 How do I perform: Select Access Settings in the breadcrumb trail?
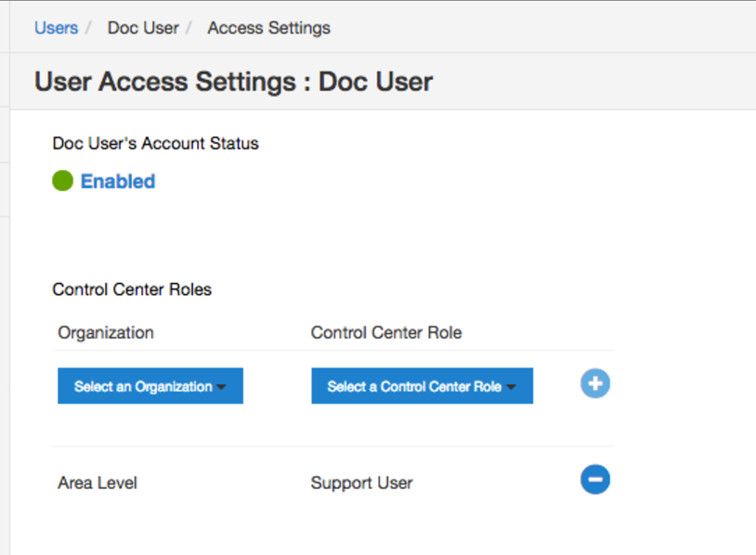(269, 28)
